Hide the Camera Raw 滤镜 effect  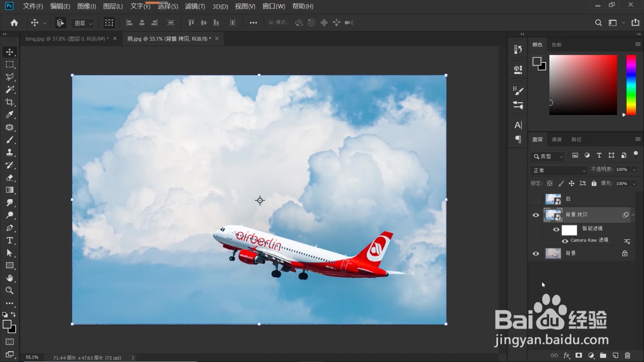coord(565,241)
